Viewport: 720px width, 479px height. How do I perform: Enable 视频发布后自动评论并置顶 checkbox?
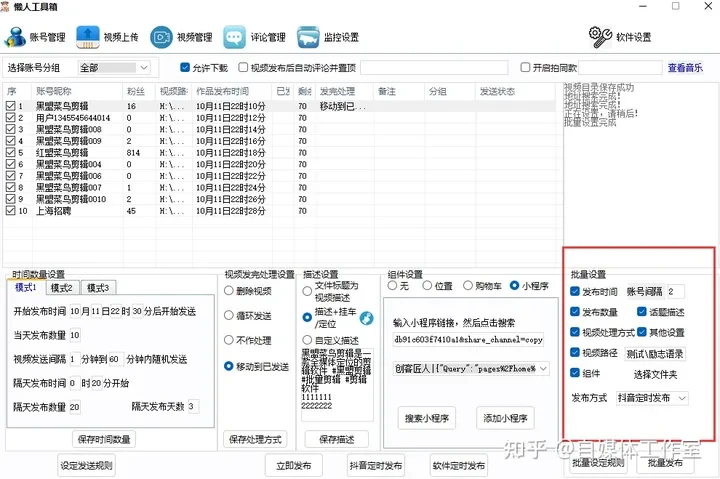(x=243, y=68)
